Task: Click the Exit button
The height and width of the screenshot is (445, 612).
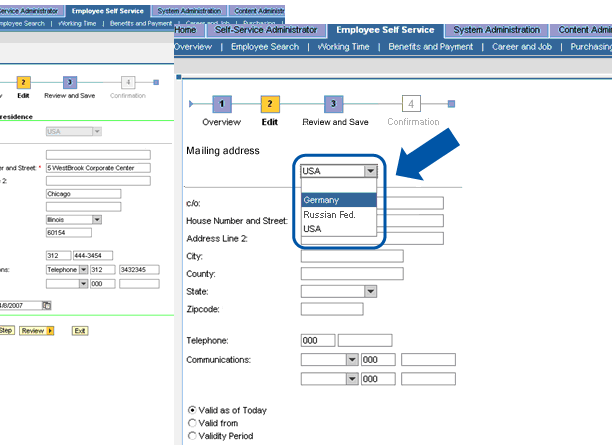Action: 79,330
